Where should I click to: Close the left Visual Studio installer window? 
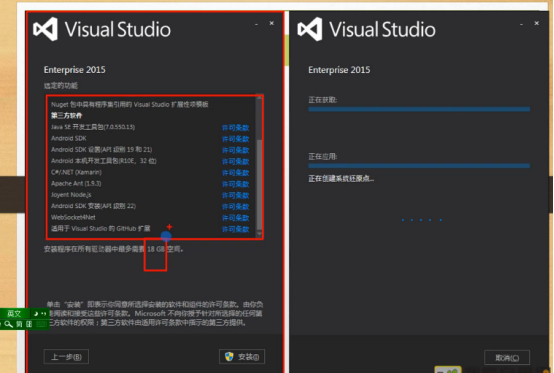[271, 23]
